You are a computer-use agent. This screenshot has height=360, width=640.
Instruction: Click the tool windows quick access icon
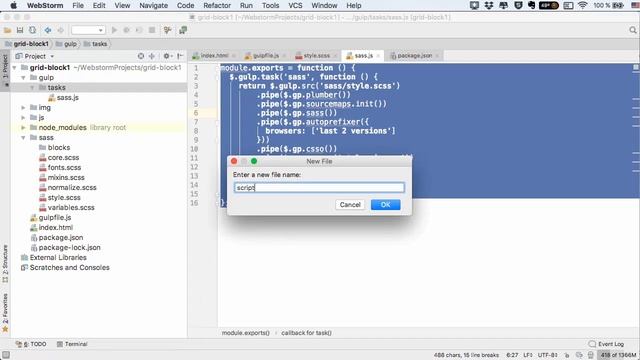click(5, 356)
